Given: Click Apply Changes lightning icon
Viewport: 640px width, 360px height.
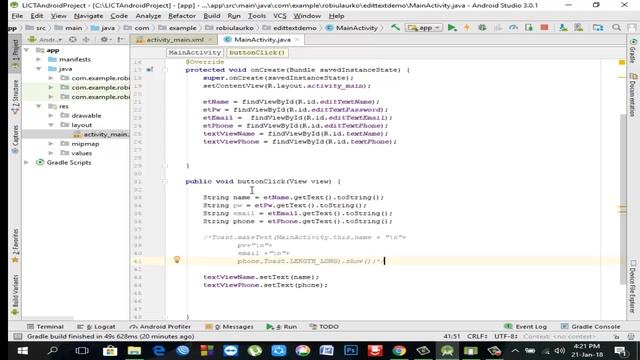Looking at the screenshot, I should tap(467, 28).
